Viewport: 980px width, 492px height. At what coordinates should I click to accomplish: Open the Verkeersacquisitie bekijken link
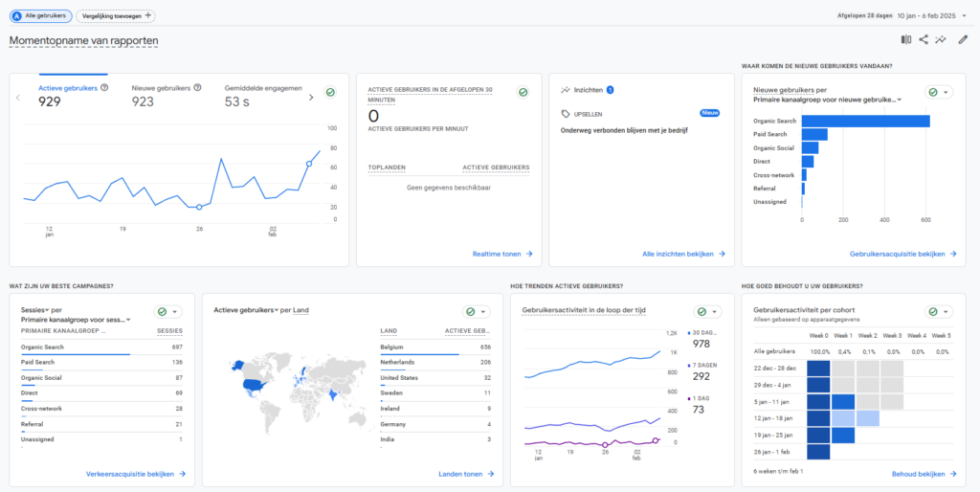coord(135,474)
